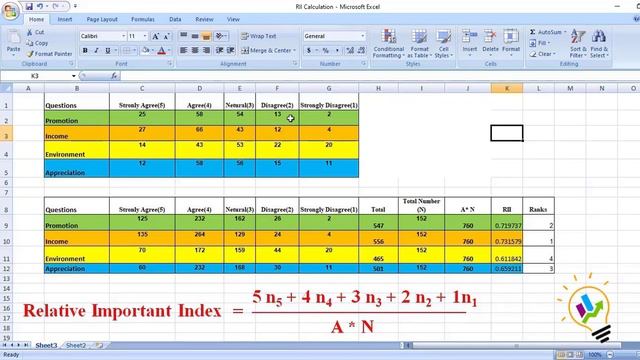This screenshot has width=640, height=360.
Task: Toggle Wrap Text
Action: coord(259,36)
